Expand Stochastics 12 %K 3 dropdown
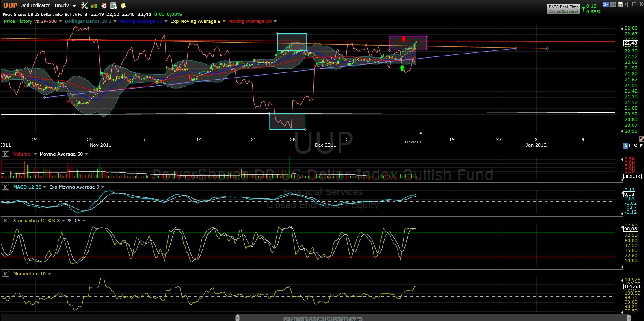644x321 pixels. click(63, 221)
